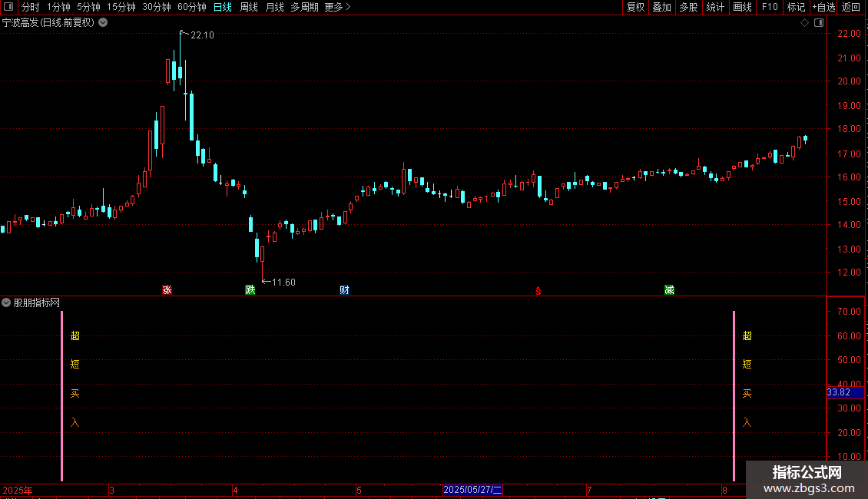The image size is (868, 499).
Task: Click 返回 to go back
Action: coord(851,7)
